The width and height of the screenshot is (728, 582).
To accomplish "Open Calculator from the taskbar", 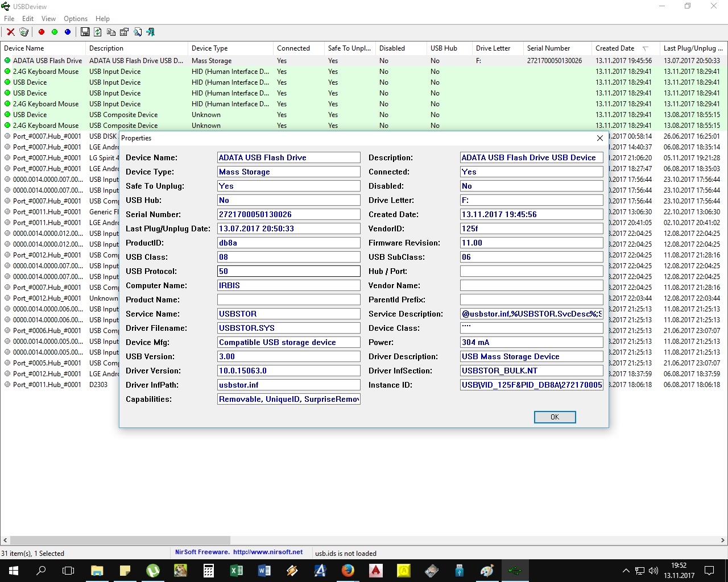I will coord(209,571).
